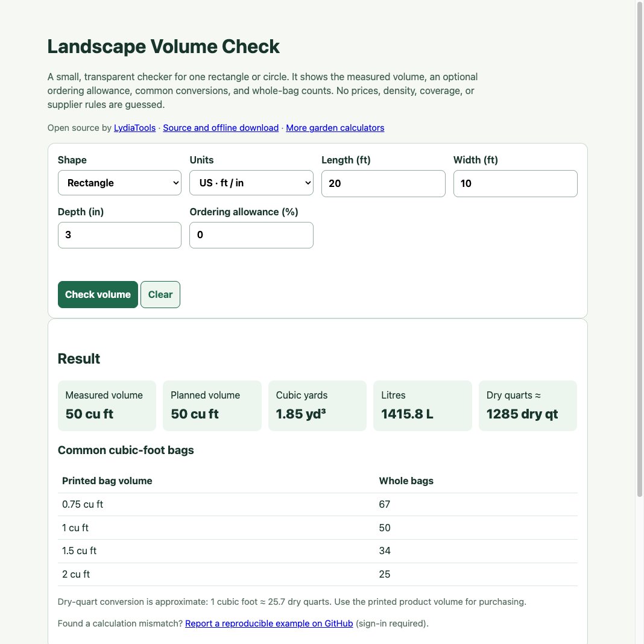The height and width of the screenshot is (644, 644).
Task: Click the Landscape Volume Check heading
Action: pyautogui.click(x=163, y=46)
